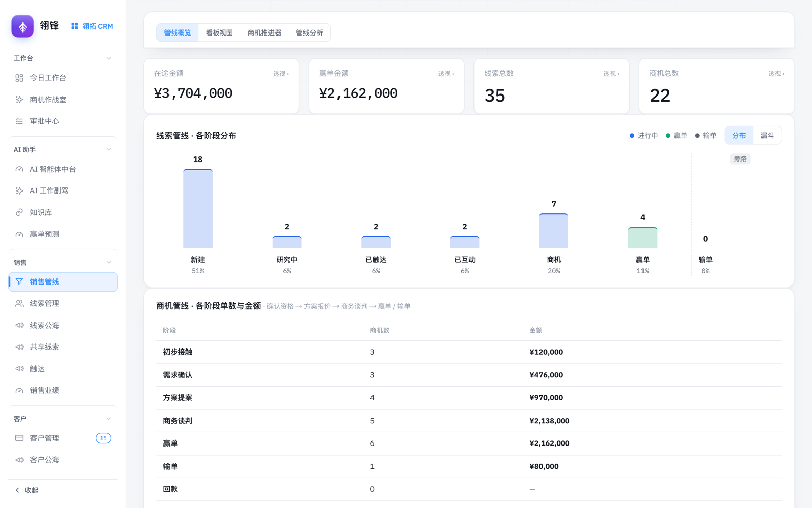Select the 商务谈判 table row

[469, 421]
